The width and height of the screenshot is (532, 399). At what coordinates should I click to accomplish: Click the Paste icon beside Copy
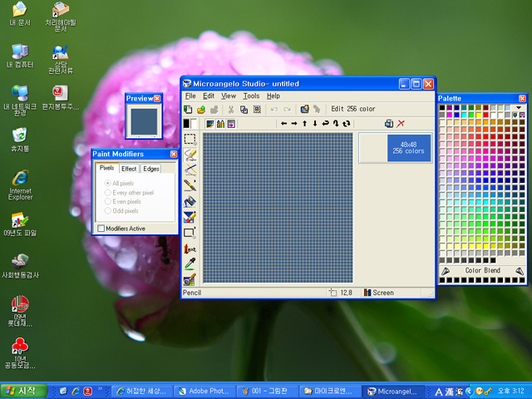pos(257,109)
